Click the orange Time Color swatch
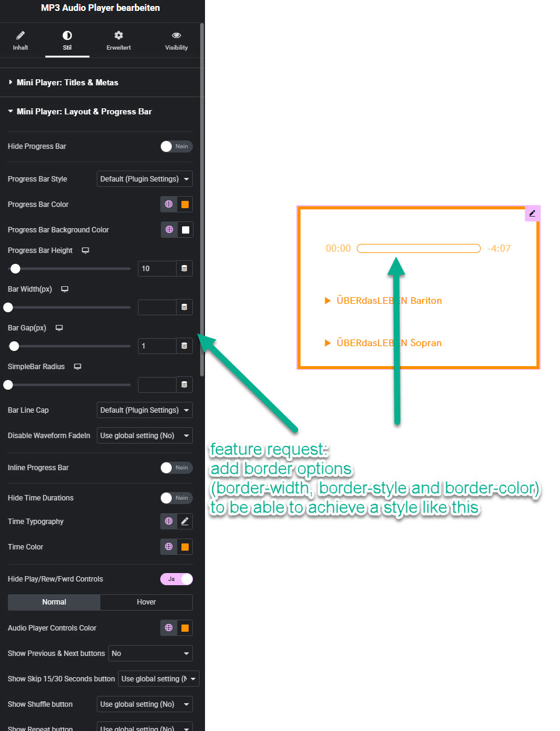This screenshot has width=560, height=731. [185, 547]
